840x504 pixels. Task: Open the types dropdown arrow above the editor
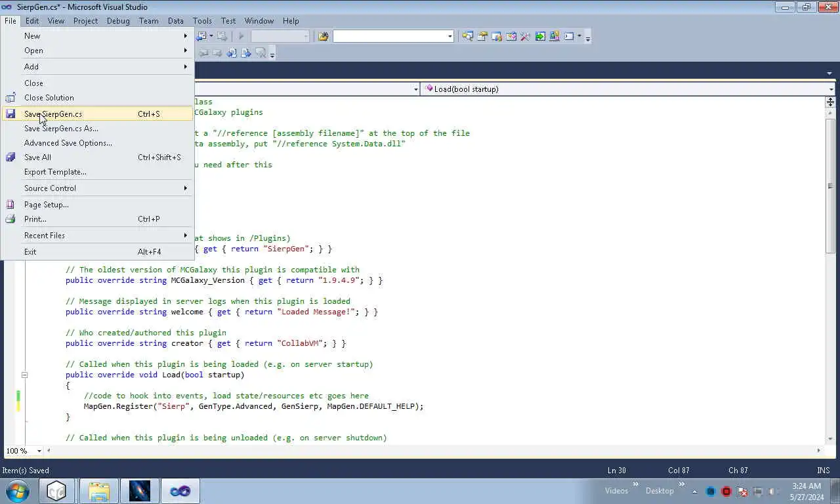(x=416, y=89)
